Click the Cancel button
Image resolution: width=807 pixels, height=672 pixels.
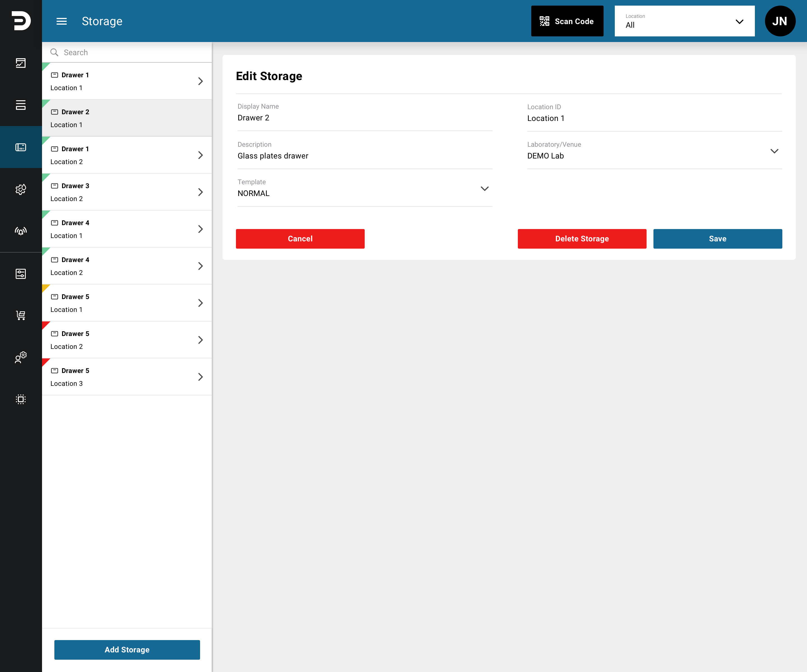tap(300, 239)
